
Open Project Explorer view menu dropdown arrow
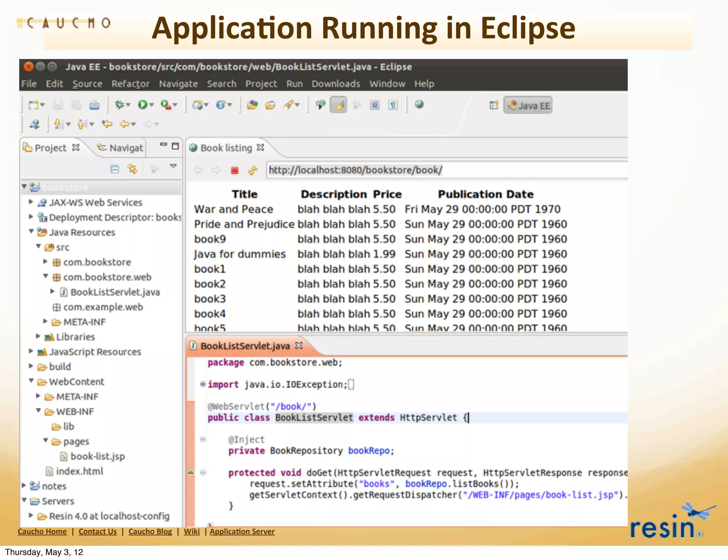tap(173, 166)
